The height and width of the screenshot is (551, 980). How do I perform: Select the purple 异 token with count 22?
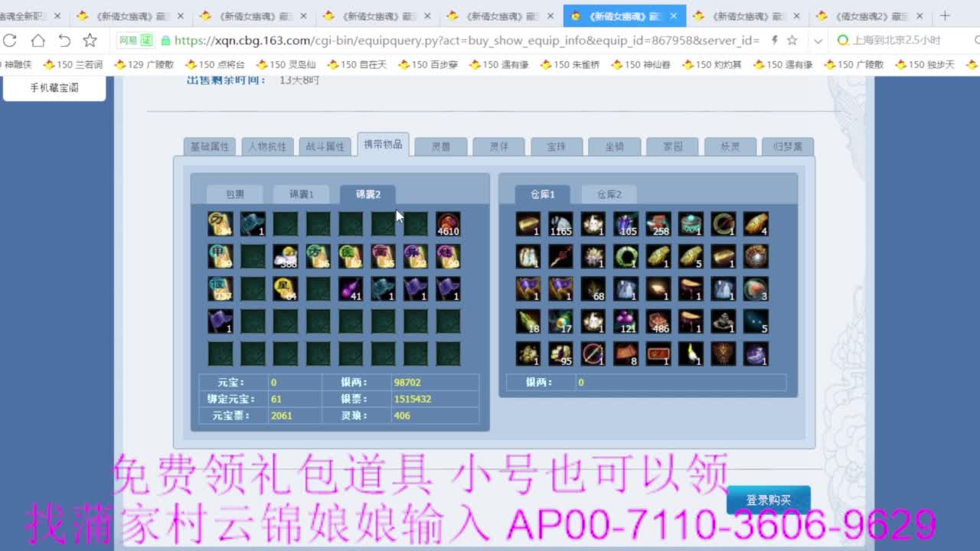point(416,256)
